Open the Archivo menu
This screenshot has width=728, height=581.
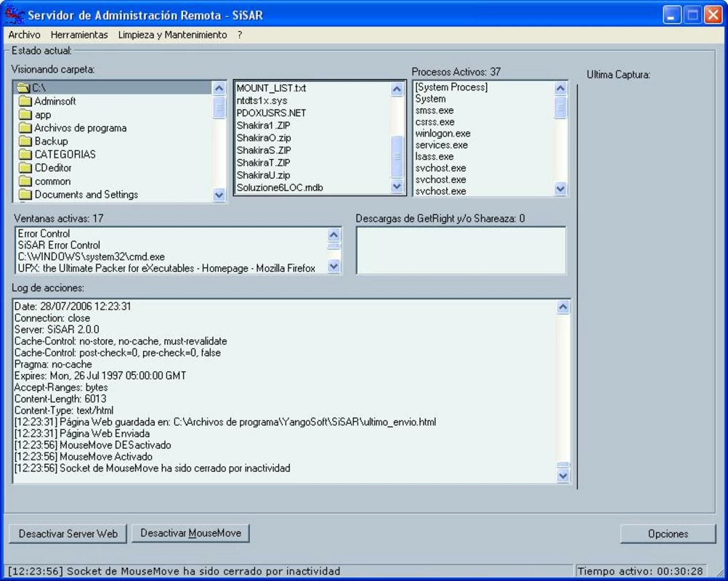[x=24, y=35]
